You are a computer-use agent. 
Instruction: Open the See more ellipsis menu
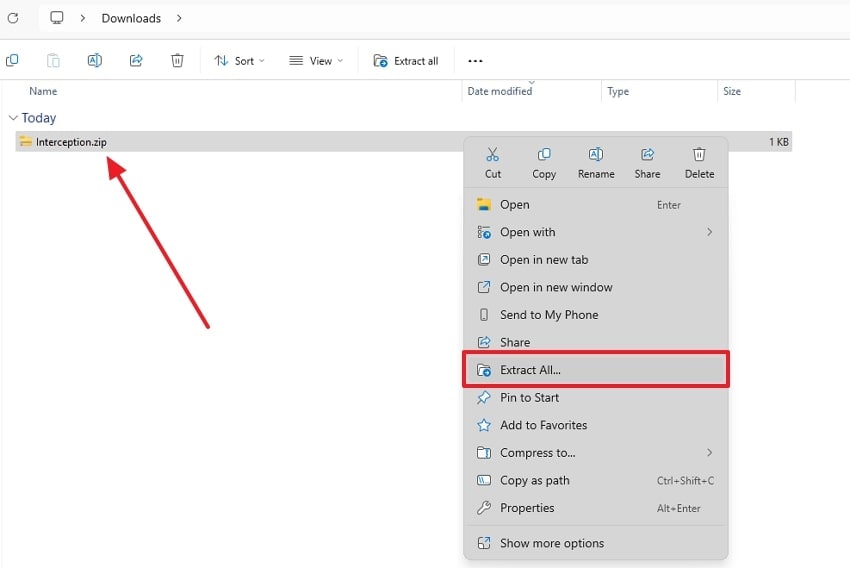click(x=475, y=61)
